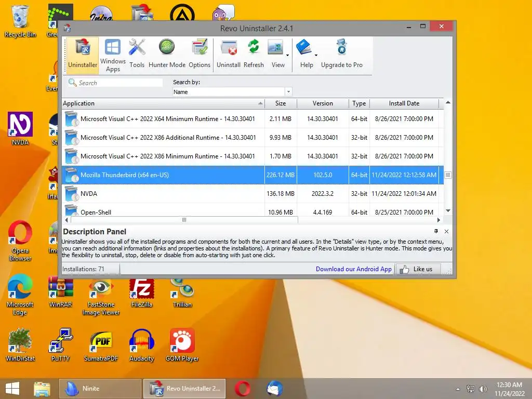Close the Description Panel
Viewport: 532px width, 399px height.
pyautogui.click(x=446, y=231)
